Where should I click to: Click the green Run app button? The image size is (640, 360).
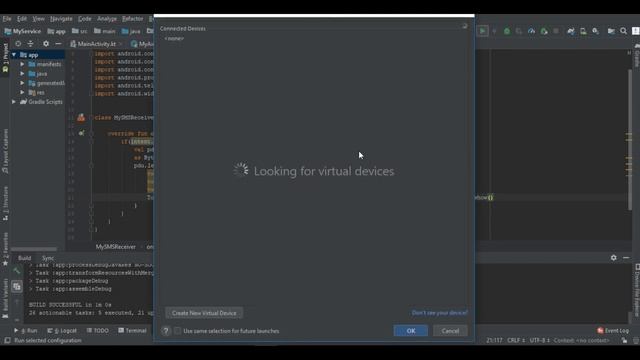pos(482,31)
